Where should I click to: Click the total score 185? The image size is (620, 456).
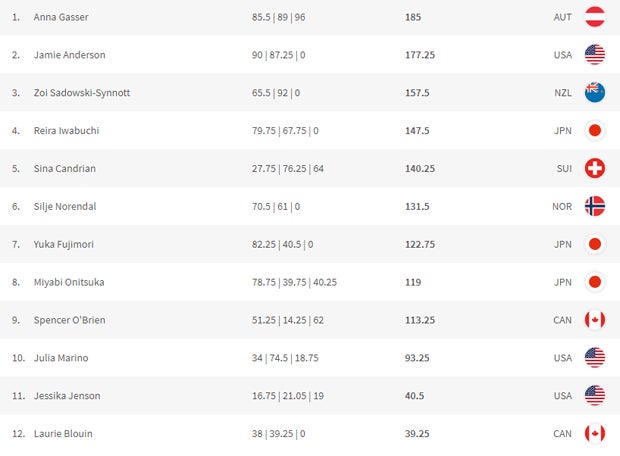pos(413,17)
